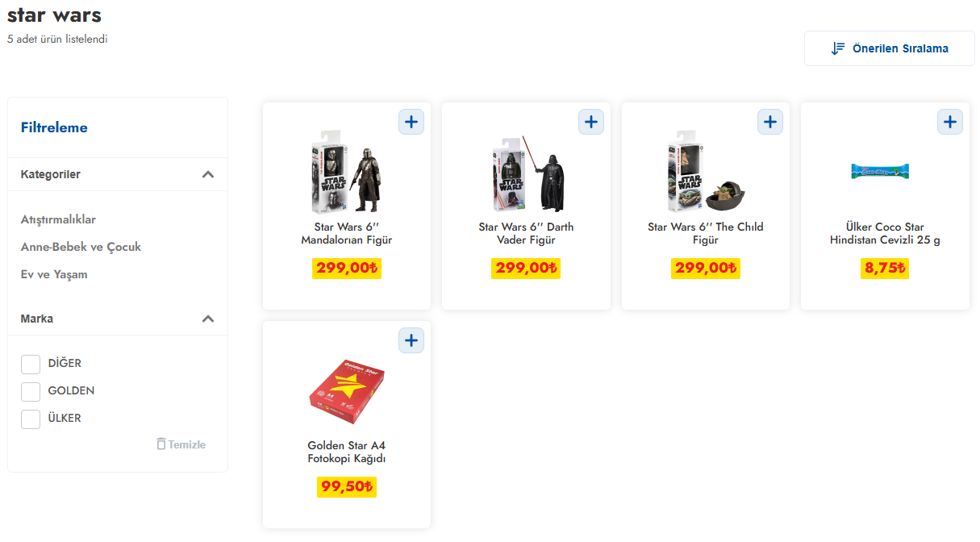The image size is (980, 542).
Task: Click the Mandalorian figure product image
Action: (347, 172)
